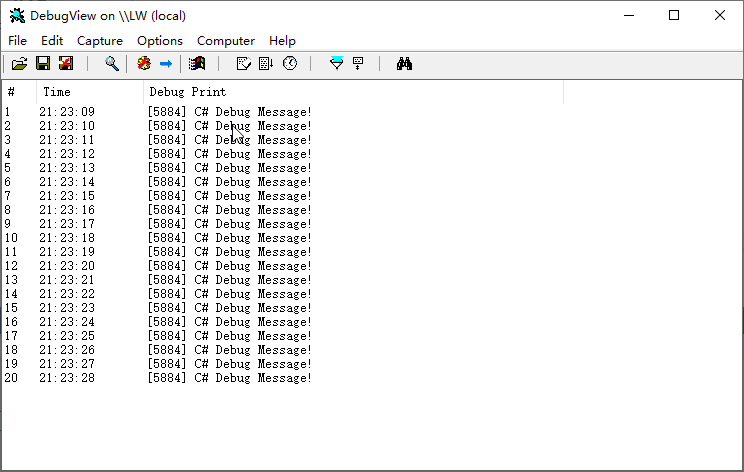
Task: Click the Open log file toolbar icon
Action: point(19,64)
